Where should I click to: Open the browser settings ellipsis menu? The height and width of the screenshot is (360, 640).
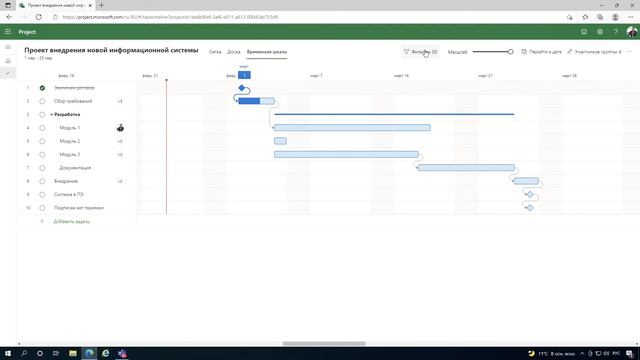(630, 17)
